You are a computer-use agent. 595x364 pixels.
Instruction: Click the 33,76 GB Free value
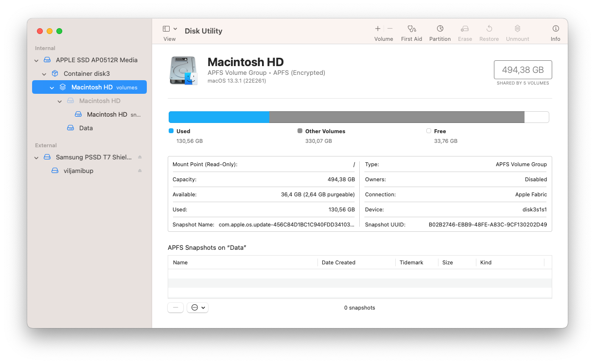click(x=446, y=141)
